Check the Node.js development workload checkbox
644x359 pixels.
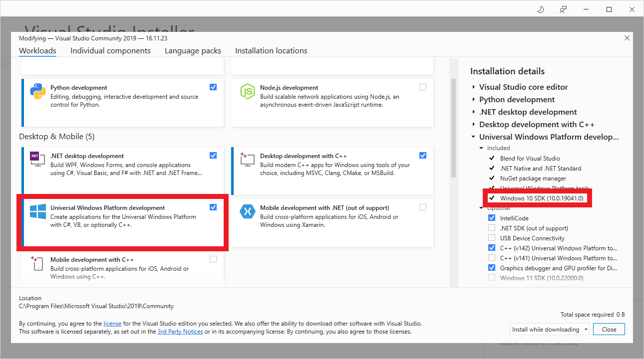point(423,87)
